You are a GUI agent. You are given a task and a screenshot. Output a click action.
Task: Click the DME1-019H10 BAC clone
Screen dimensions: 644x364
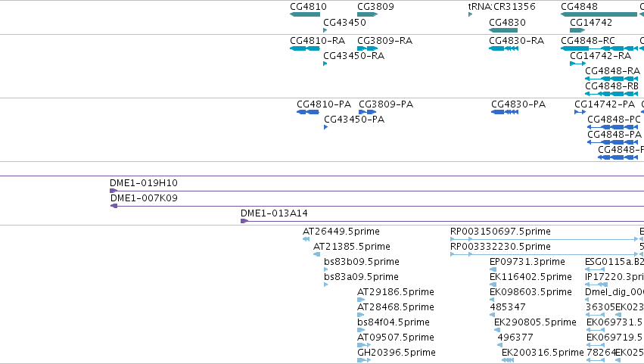point(377,191)
